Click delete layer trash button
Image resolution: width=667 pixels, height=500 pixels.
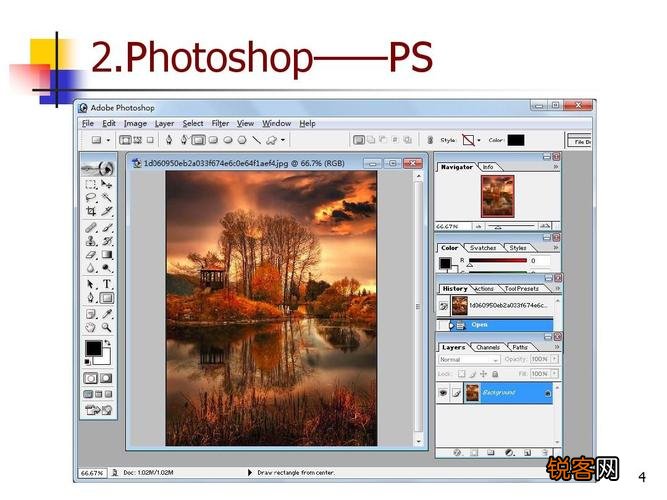tap(545, 453)
